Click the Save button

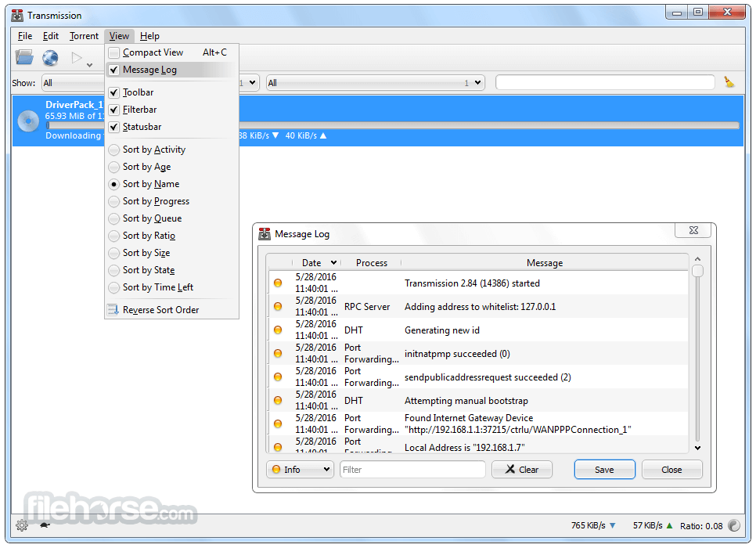coord(604,470)
